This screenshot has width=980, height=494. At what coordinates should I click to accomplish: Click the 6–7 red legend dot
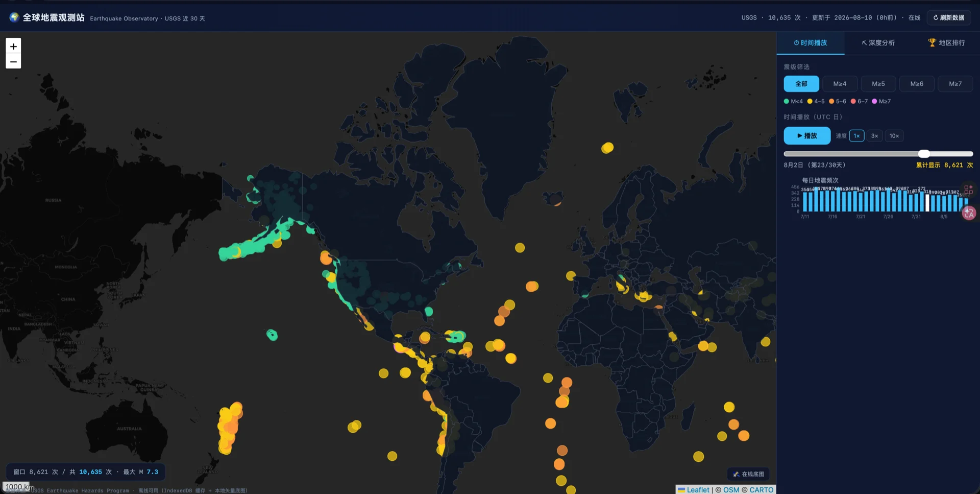(853, 101)
